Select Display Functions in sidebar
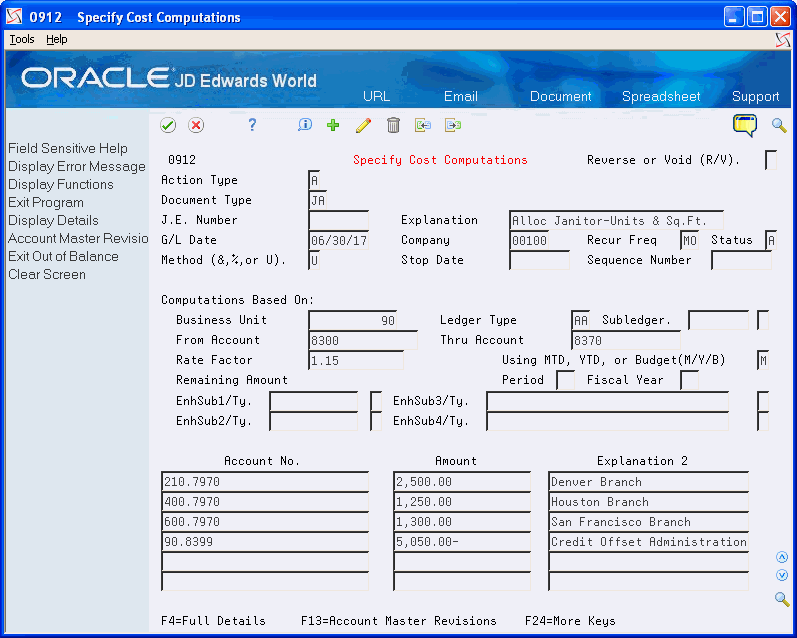The height and width of the screenshot is (638, 797). coord(60,184)
